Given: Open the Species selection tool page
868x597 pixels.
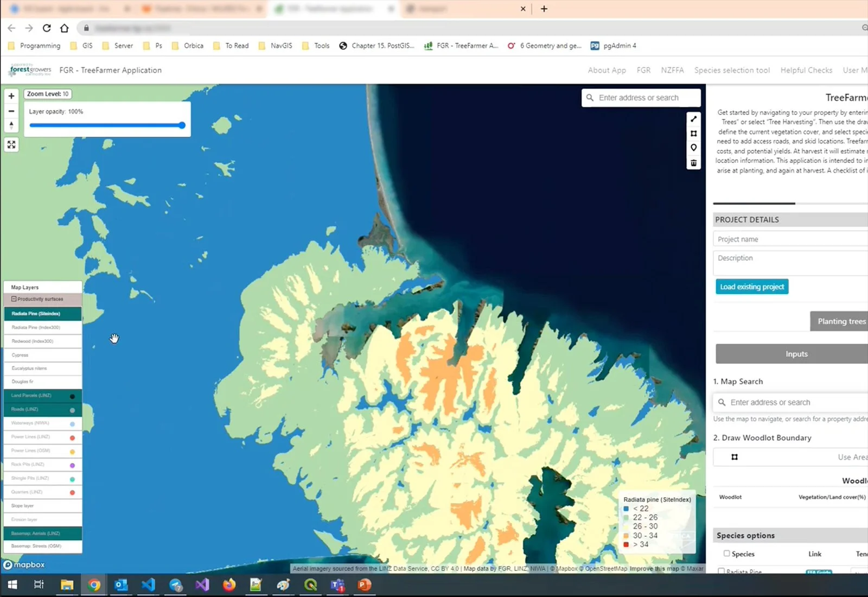Looking at the screenshot, I should (732, 70).
